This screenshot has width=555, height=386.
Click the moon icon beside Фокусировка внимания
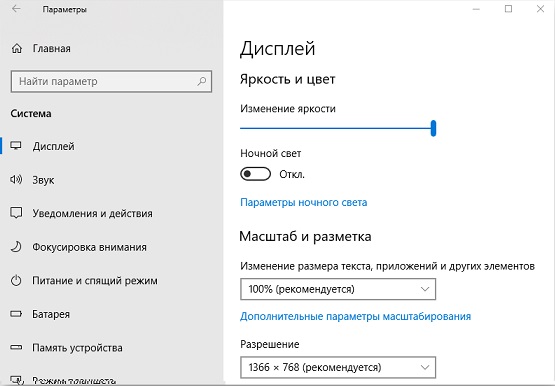16,247
